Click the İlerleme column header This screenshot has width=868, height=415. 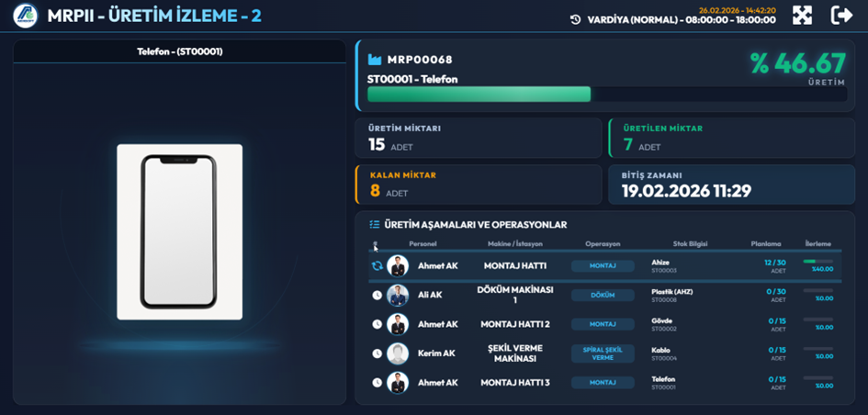(817, 244)
